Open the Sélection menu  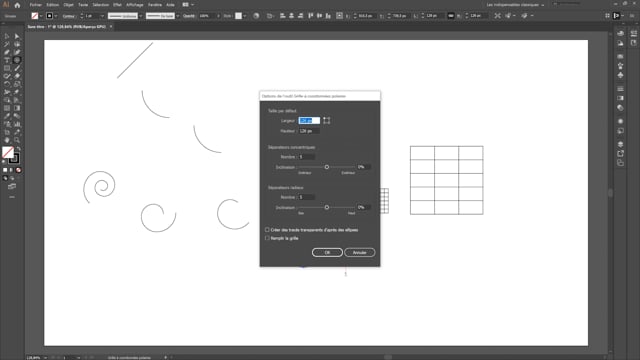100,5
